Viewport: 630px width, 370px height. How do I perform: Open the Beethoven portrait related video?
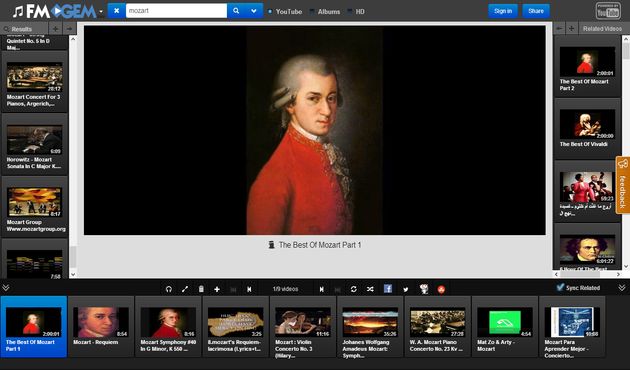click(x=587, y=249)
